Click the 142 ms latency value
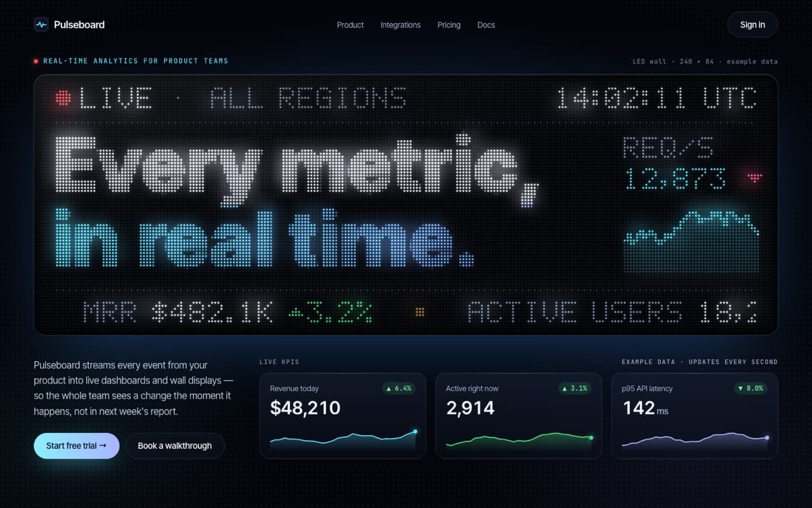812x508 pixels. click(645, 408)
